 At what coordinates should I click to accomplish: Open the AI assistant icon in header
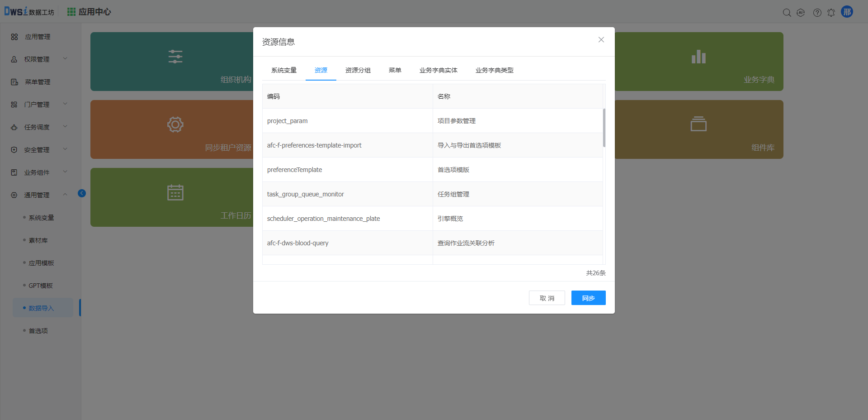click(801, 13)
